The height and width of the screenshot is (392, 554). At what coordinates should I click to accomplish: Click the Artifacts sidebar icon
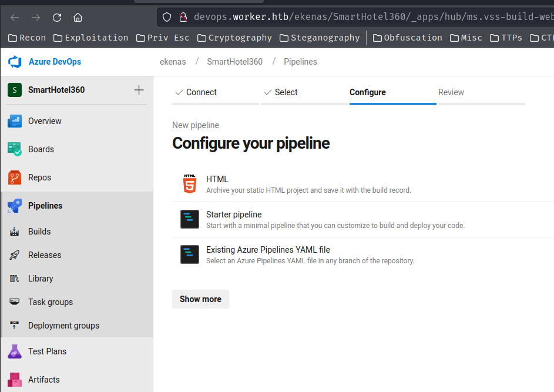[x=15, y=380]
